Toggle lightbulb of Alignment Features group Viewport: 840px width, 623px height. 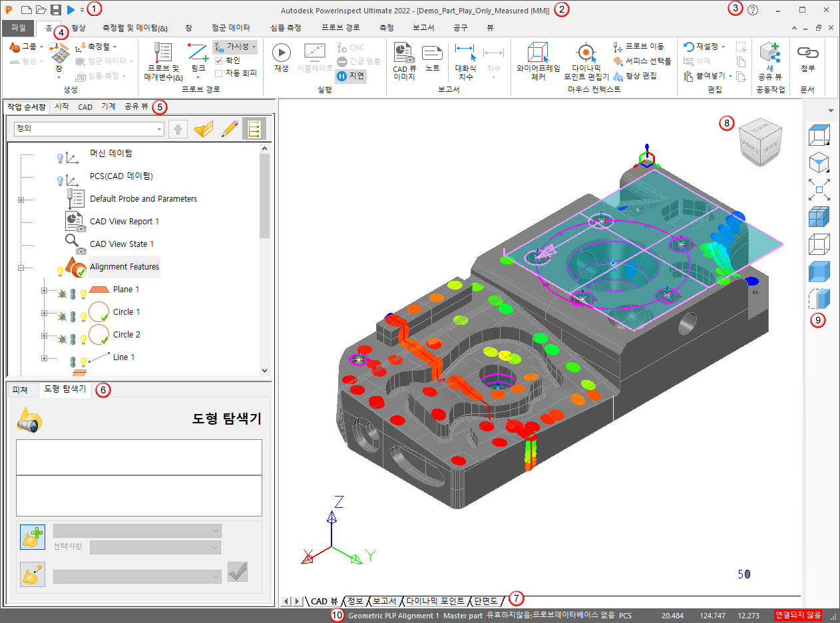[59, 272]
